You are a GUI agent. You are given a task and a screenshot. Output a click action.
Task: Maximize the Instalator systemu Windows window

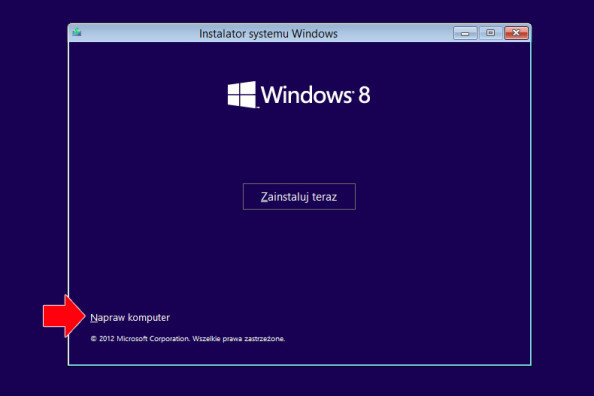tap(490, 33)
